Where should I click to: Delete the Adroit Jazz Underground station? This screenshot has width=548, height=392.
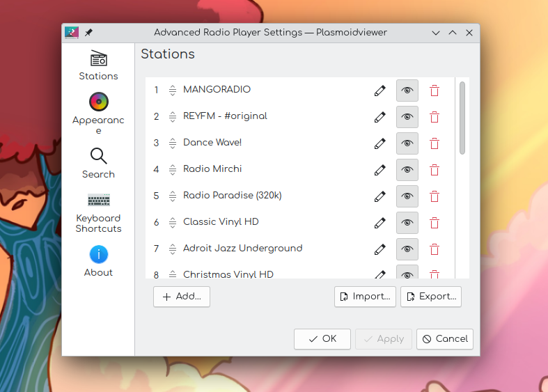pos(435,249)
